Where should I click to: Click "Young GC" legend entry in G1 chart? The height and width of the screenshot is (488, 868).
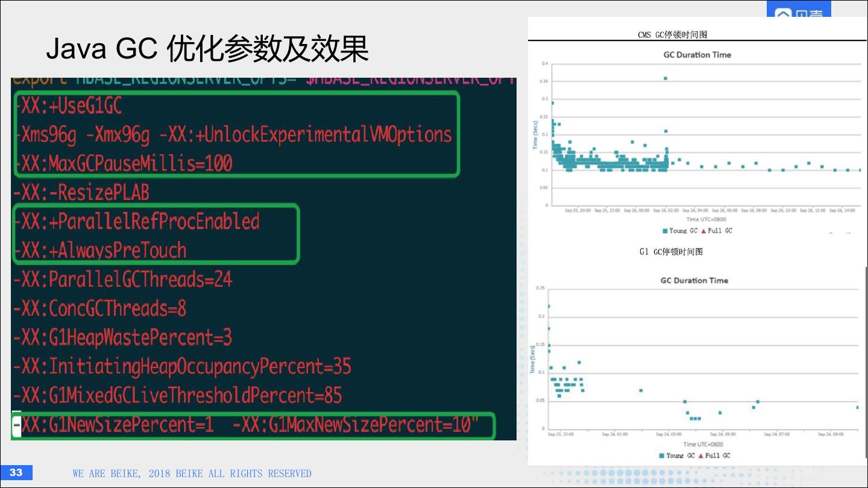tap(677, 455)
